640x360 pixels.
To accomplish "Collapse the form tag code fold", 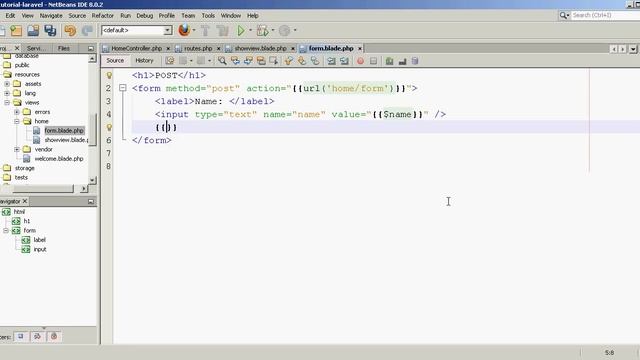I will (122, 88).
